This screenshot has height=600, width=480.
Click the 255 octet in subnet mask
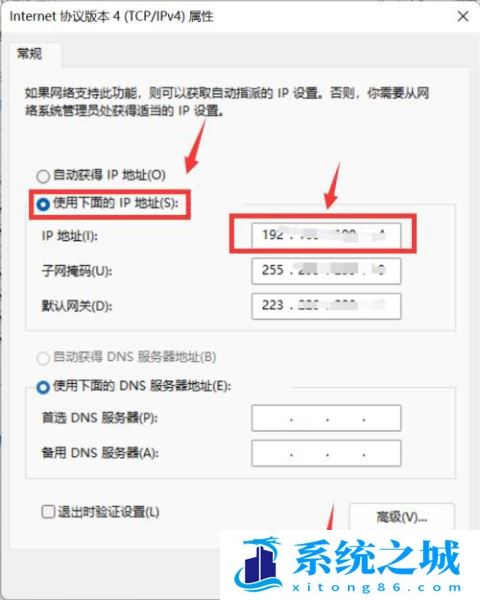pyautogui.click(x=272, y=270)
